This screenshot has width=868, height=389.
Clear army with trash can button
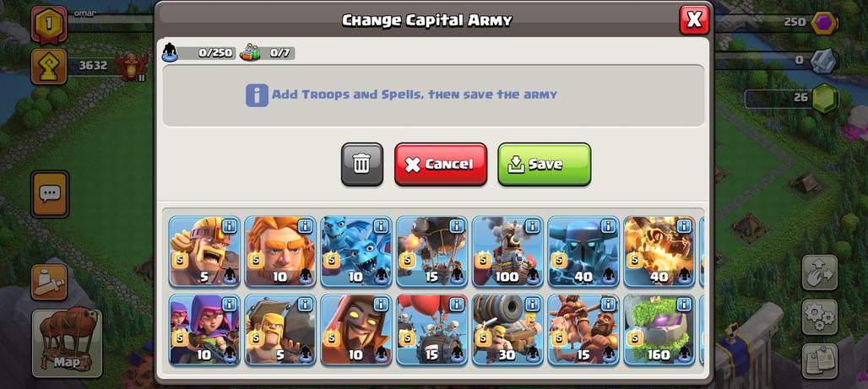pyautogui.click(x=362, y=165)
